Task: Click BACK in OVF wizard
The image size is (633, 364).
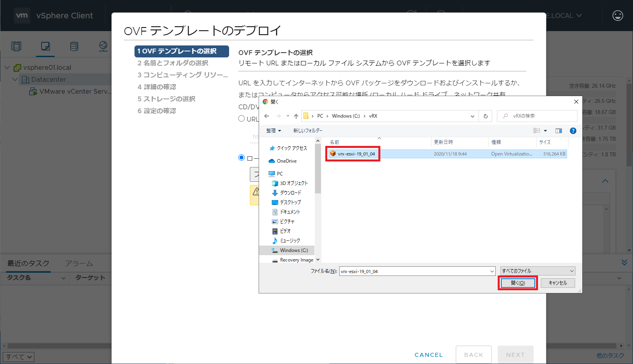Action: click(x=474, y=355)
